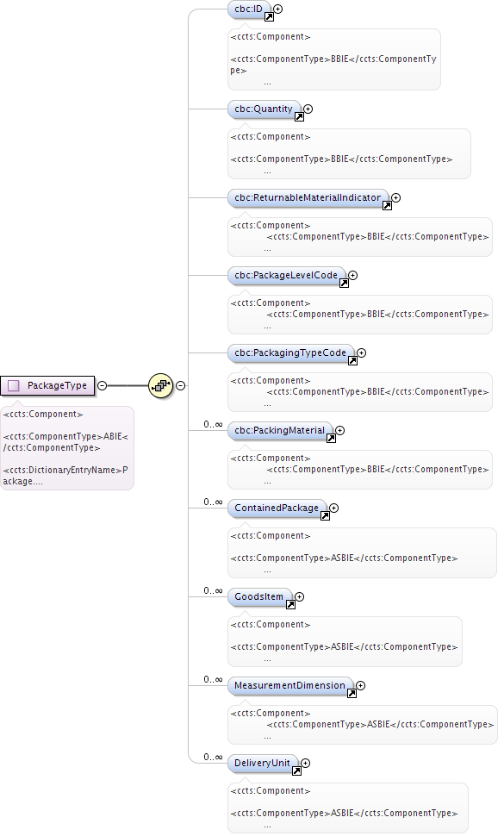The height and width of the screenshot is (836, 504).
Task: Expand ContainedPackage plus icon
Action: click(334, 508)
